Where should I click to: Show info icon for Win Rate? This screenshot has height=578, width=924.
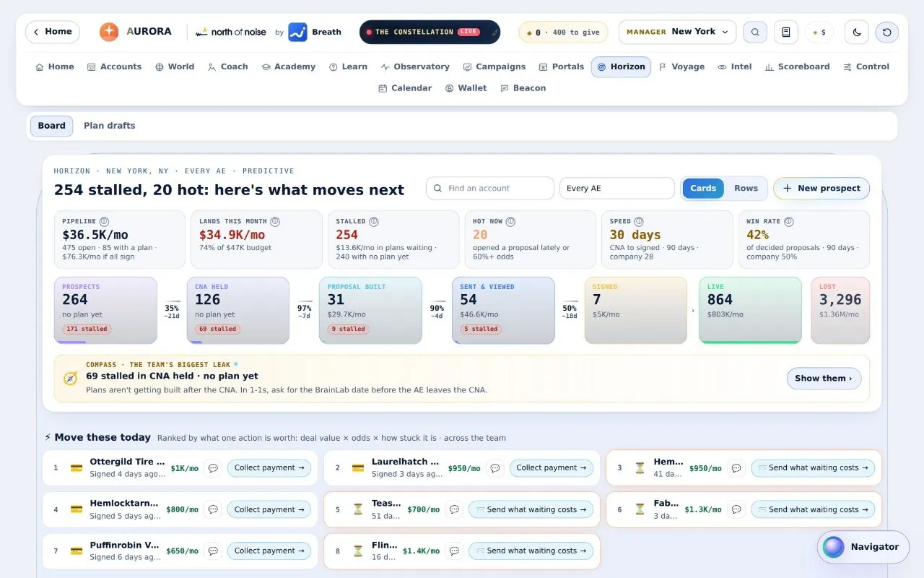(788, 222)
